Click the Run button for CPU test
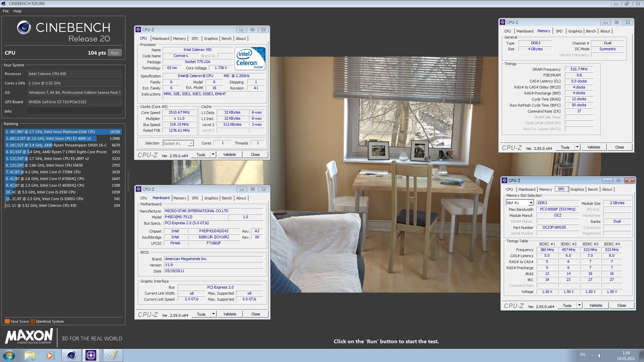The image size is (644, 362). (115, 53)
